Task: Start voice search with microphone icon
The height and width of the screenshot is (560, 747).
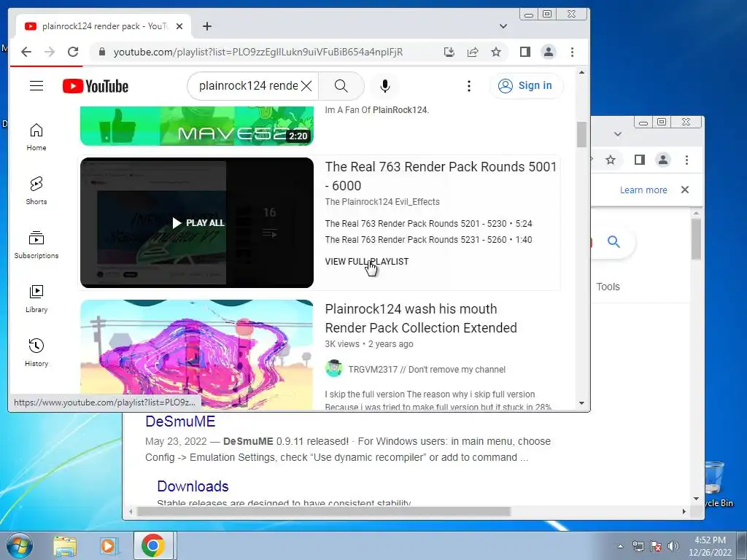Action: 385,86
